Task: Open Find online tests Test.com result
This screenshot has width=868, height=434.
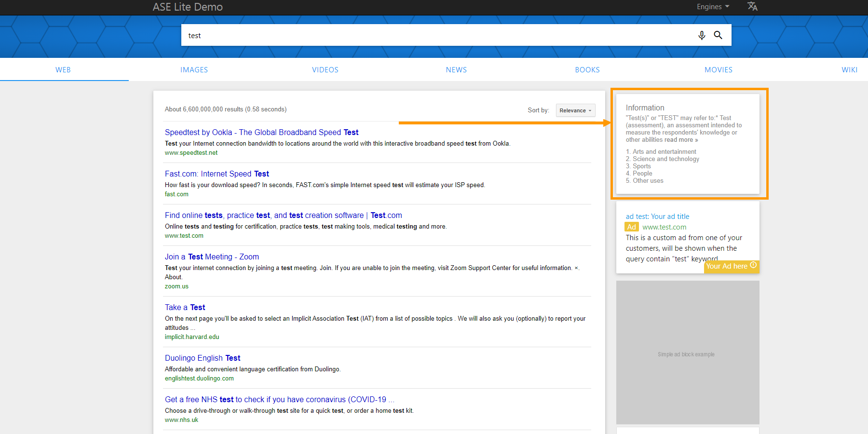Action: [284, 215]
